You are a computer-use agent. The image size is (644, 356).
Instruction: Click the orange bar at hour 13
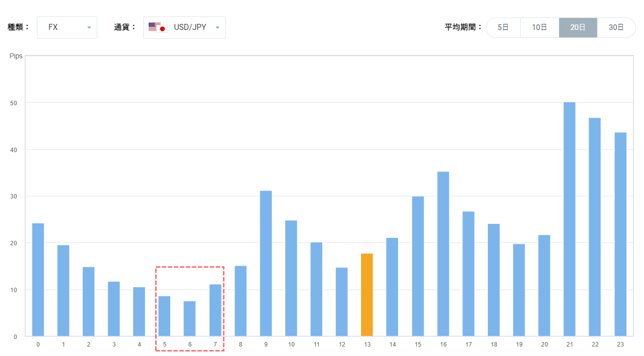point(367,295)
